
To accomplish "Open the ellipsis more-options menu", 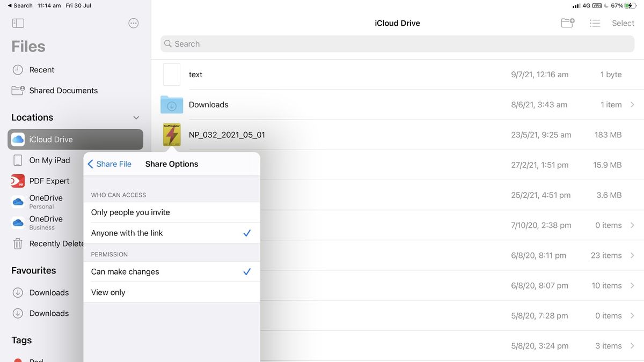I will [133, 23].
